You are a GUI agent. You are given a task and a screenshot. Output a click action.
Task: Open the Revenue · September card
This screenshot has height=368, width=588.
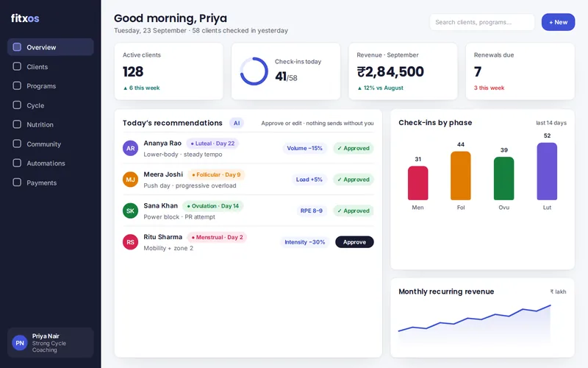point(403,71)
